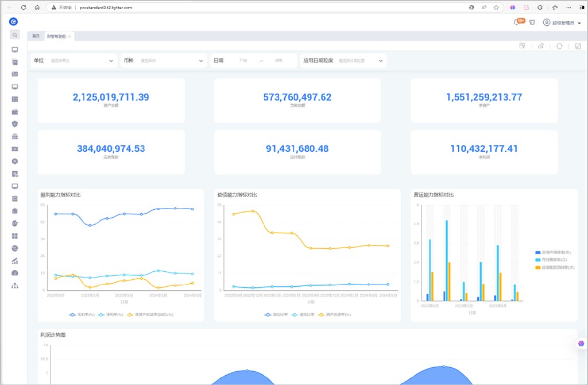Open the 单位 dropdown selector
The image size is (588, 385).
click(74, 60)
